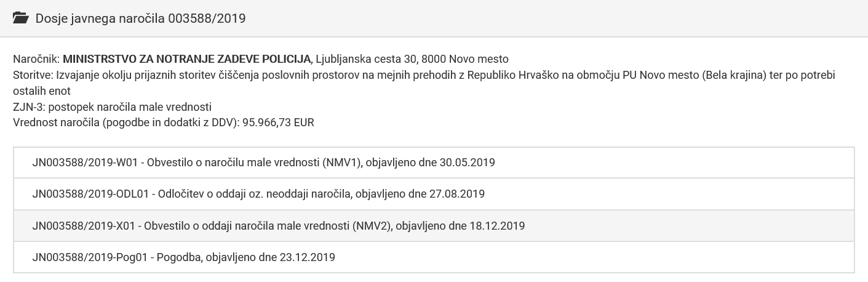Select document code JN003588/2019-X01

click(x=82, y=226)
